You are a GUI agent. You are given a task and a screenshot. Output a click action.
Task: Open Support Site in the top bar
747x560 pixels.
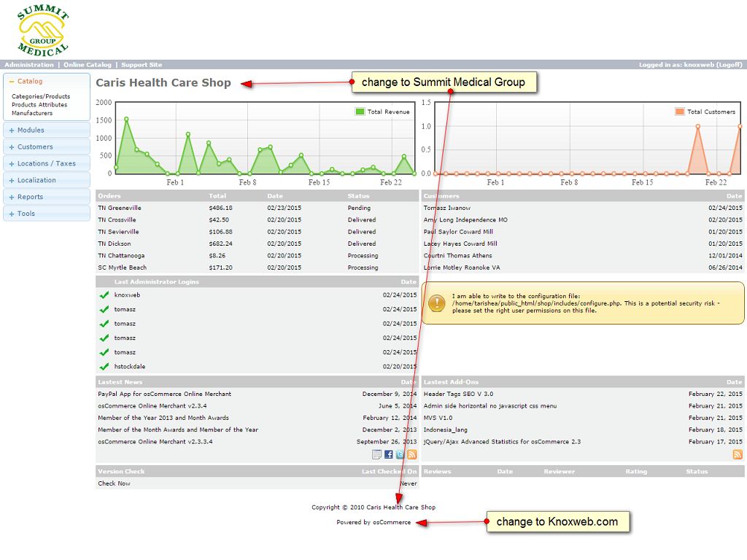pyautogui.click(x=142, y=65)
